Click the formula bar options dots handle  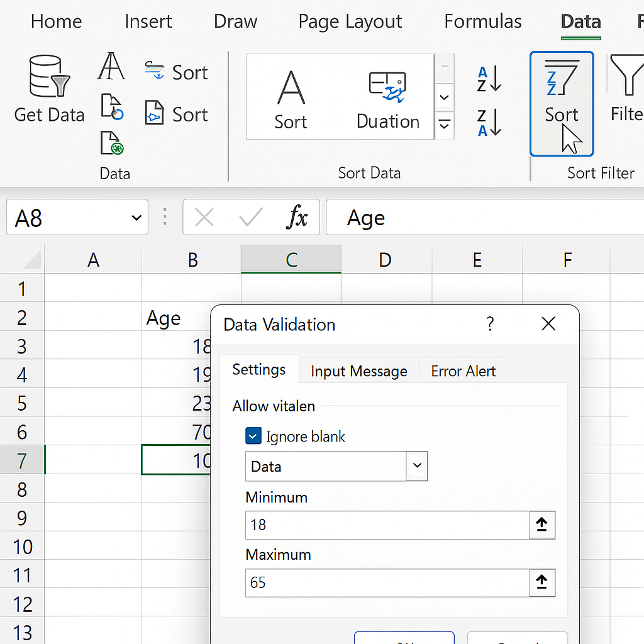(165, 217)
